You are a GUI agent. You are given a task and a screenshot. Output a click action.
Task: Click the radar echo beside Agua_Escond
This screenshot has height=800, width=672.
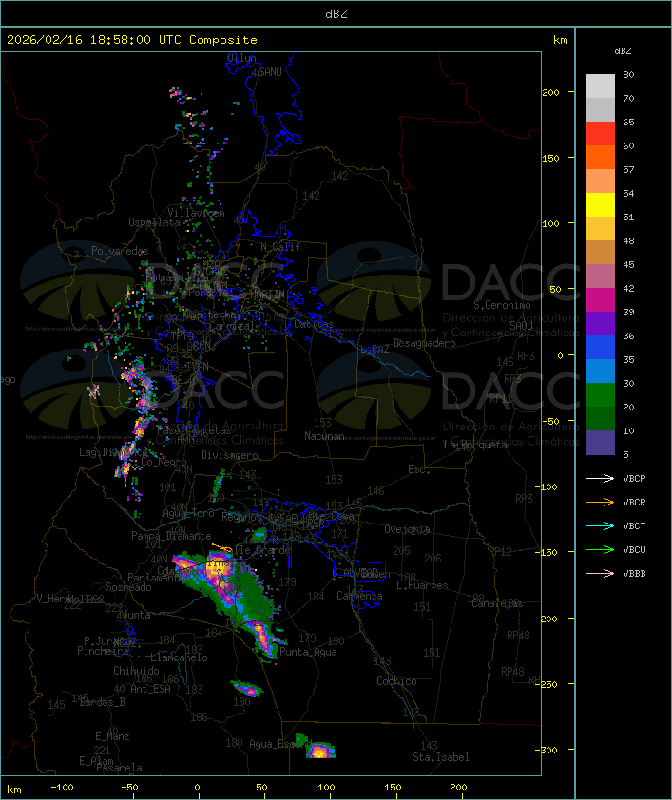point(320,751)
